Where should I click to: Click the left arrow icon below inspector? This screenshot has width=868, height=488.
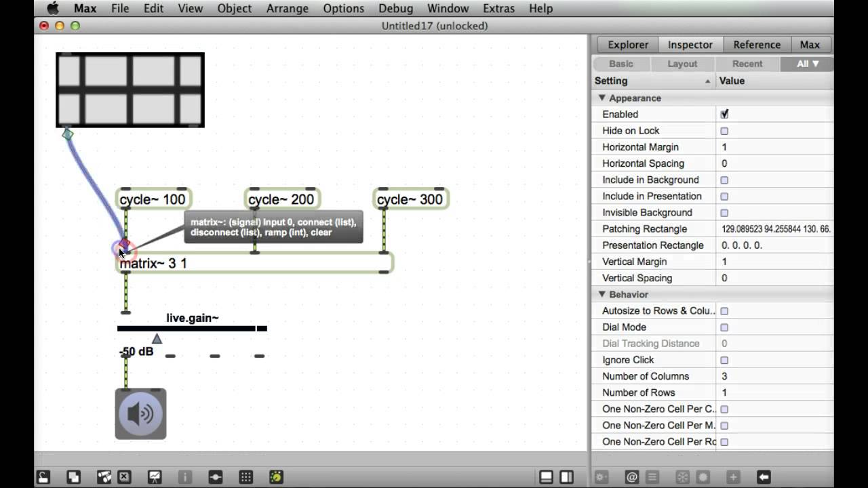click(764, 477)
